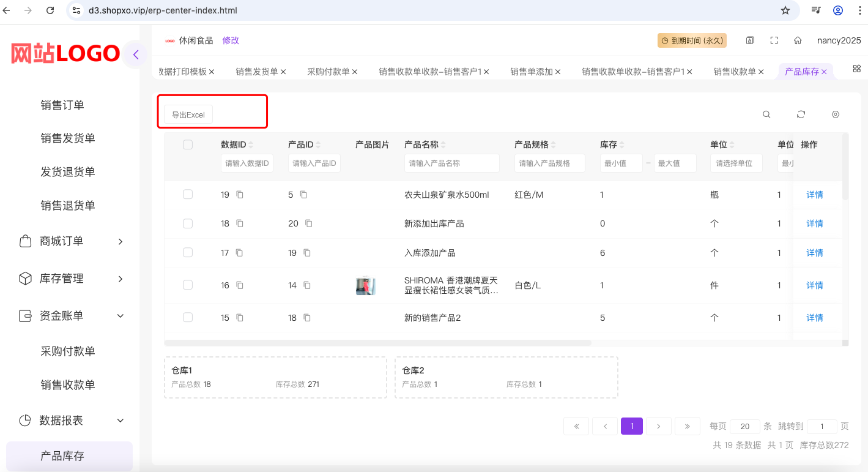Go to the last page button

tap(688, 426)
